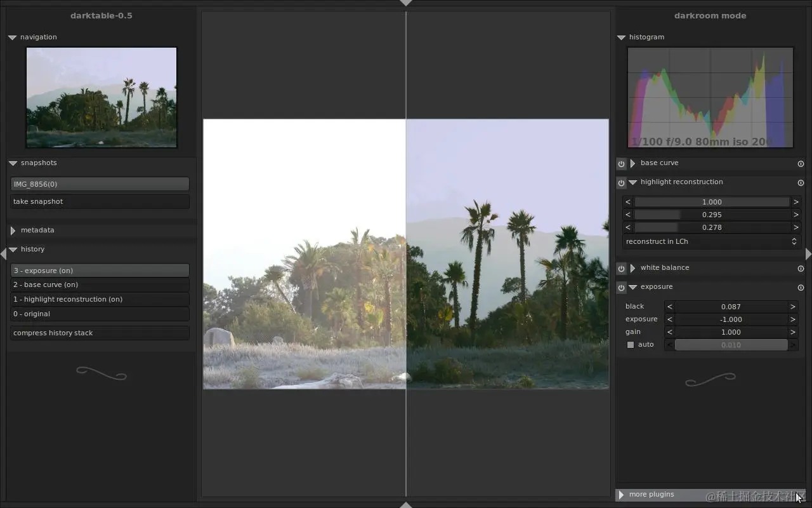
Task: Select the IMG_8856(0) snapshot
Action: [x=100, y=184]
